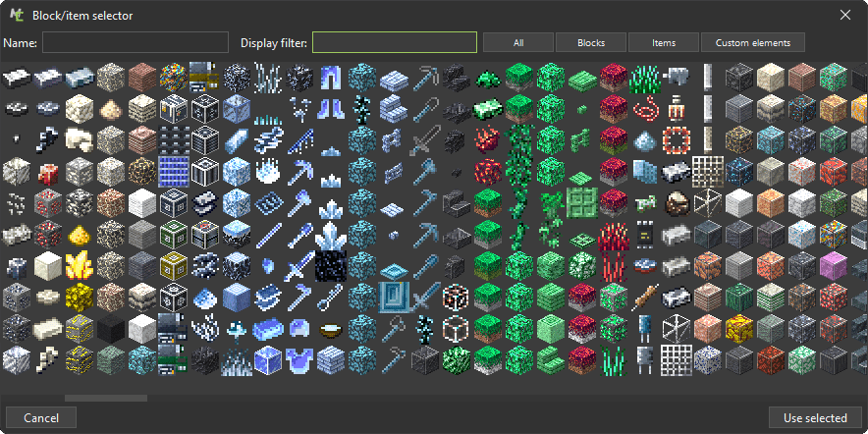Choose the solid pink block
The width and height of the screenshot is (868, 434).
[x=833, y=266]
